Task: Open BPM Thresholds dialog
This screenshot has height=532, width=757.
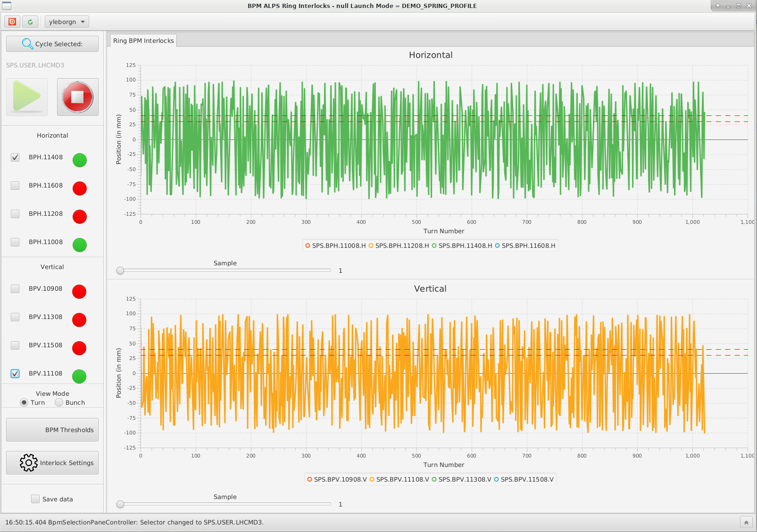Action: click(x=52, y=430)
